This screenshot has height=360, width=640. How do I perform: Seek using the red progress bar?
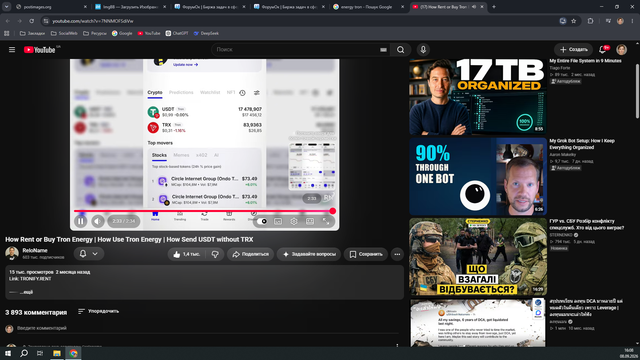point(203,211)
